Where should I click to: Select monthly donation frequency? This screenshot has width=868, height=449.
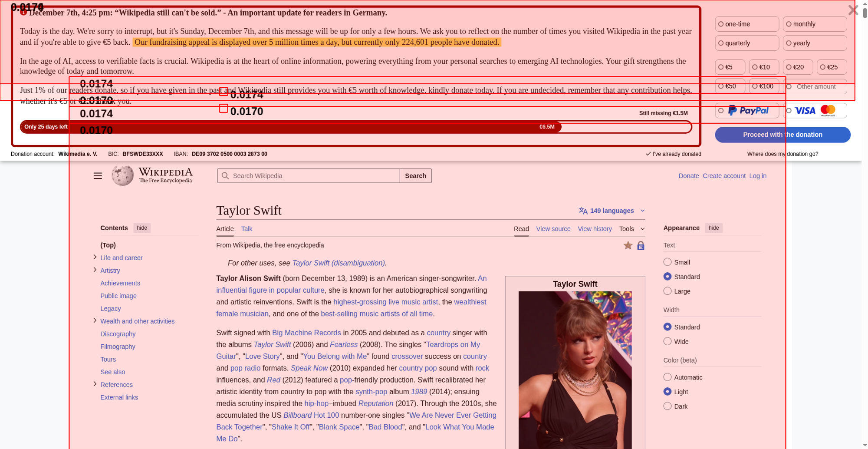814,24
